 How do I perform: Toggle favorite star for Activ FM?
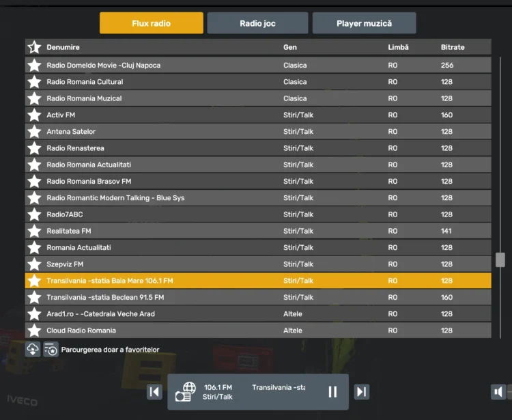tap(34, 115)
